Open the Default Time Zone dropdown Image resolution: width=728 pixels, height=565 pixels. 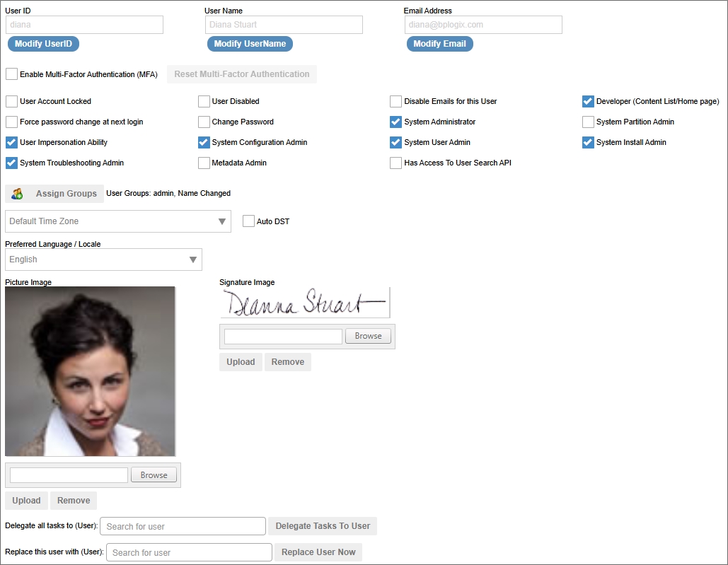[x=117, y=221]
